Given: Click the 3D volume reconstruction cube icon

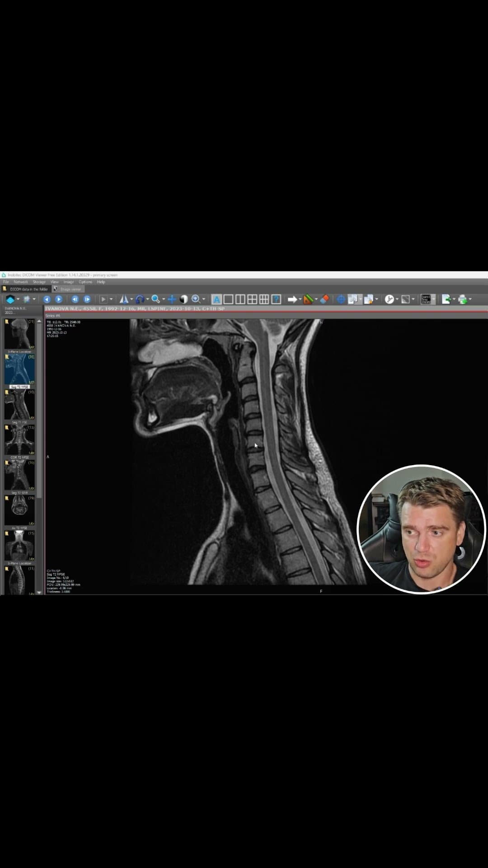Looking at the screenshot, I should click(x=10, y=299).
